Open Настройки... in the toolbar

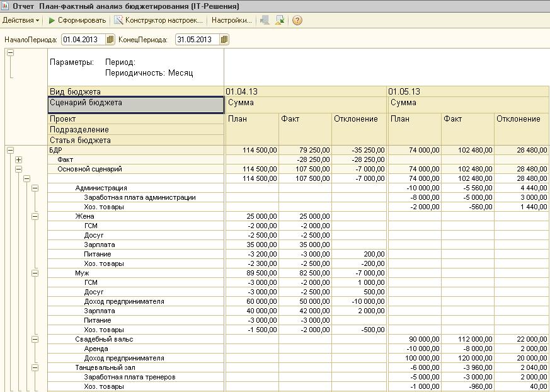[231, 20]
